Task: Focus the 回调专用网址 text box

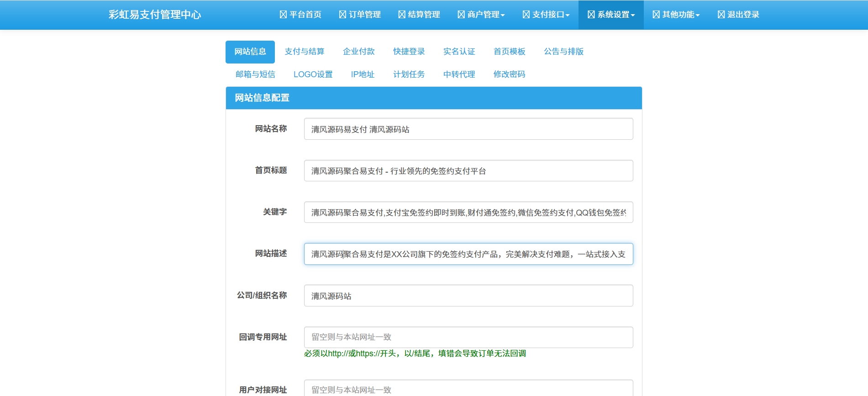Action: tap(468, 337)
